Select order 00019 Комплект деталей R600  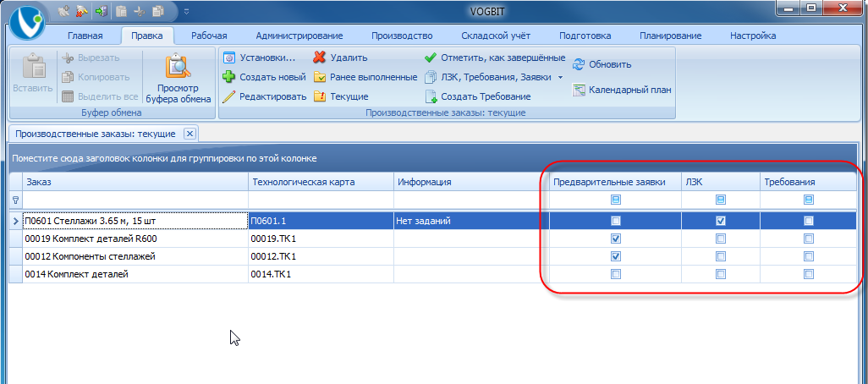click(135, 239)
